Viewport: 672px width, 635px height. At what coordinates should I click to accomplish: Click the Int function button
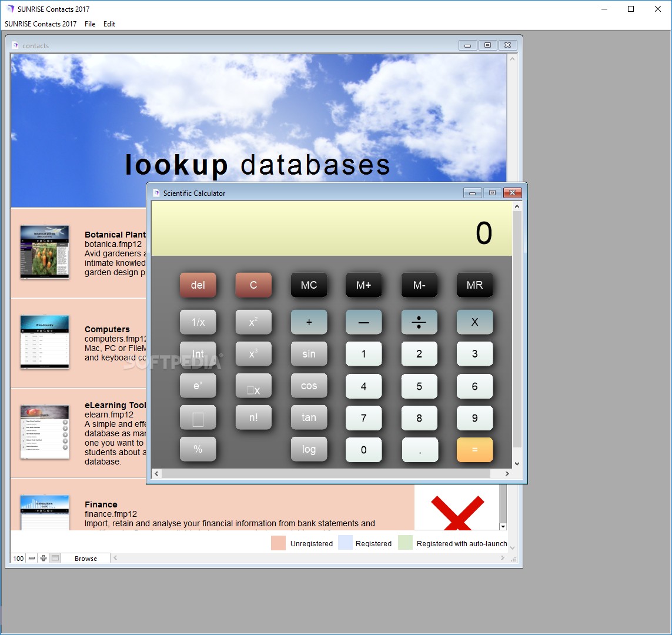(198, 354)
